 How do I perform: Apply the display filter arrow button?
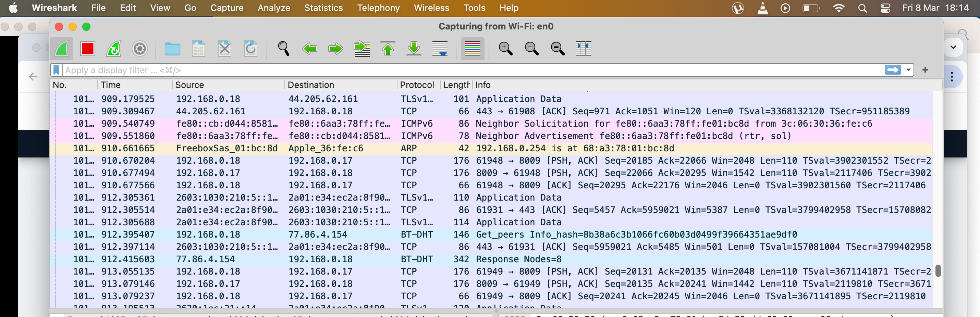click(893, 70)
